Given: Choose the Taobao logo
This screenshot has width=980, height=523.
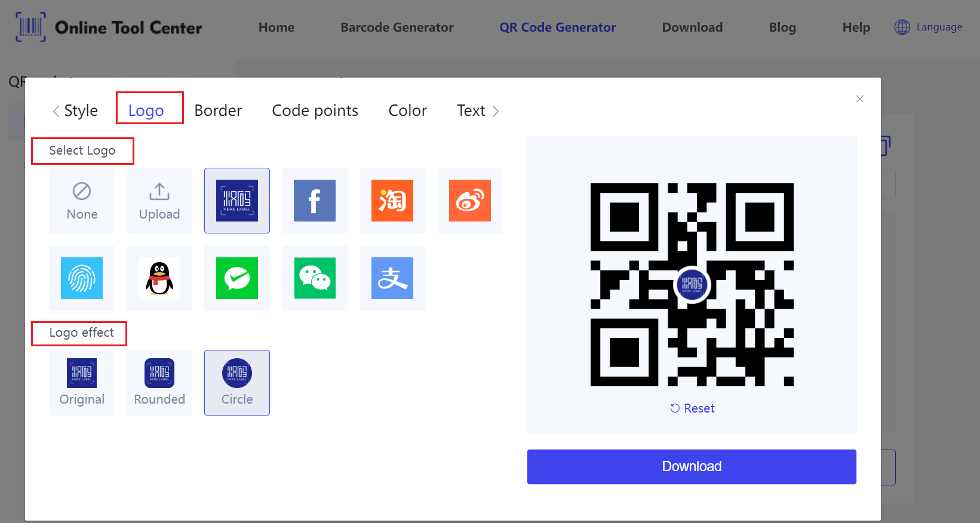Looking at the screenshot, I should 392,201.
